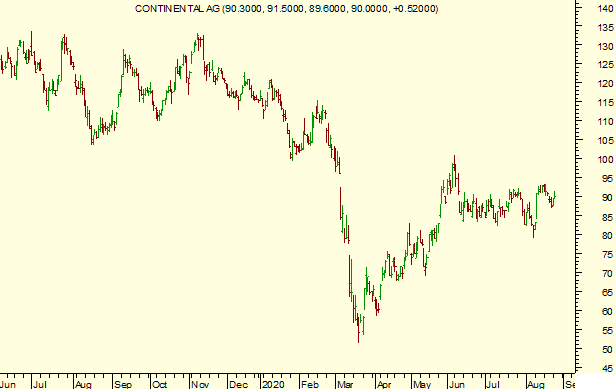Click the CONTINENTAL AG chart title
Image resolution: width=616 pixels, height=389 pixels.
point(286,9)
